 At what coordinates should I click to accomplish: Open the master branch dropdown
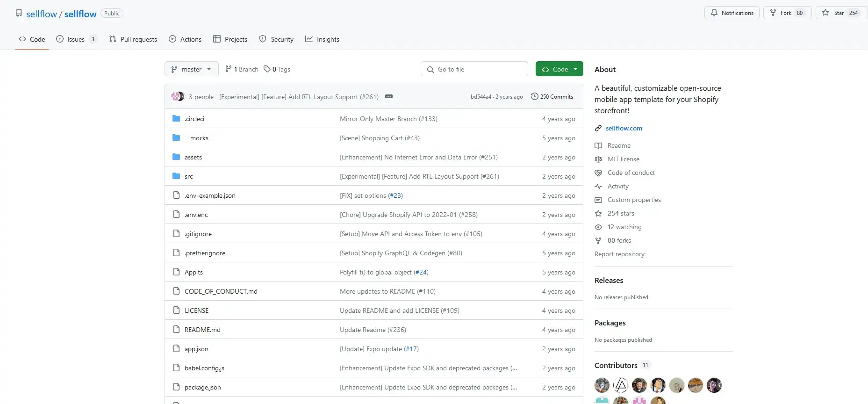(192, 69)
